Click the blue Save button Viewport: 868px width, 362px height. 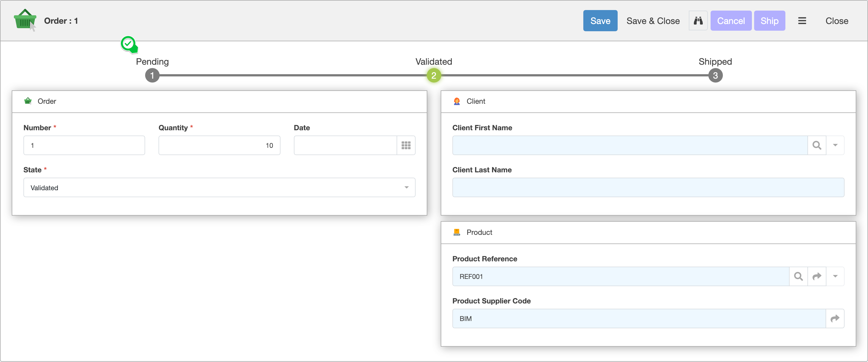[x=600, y=21]
